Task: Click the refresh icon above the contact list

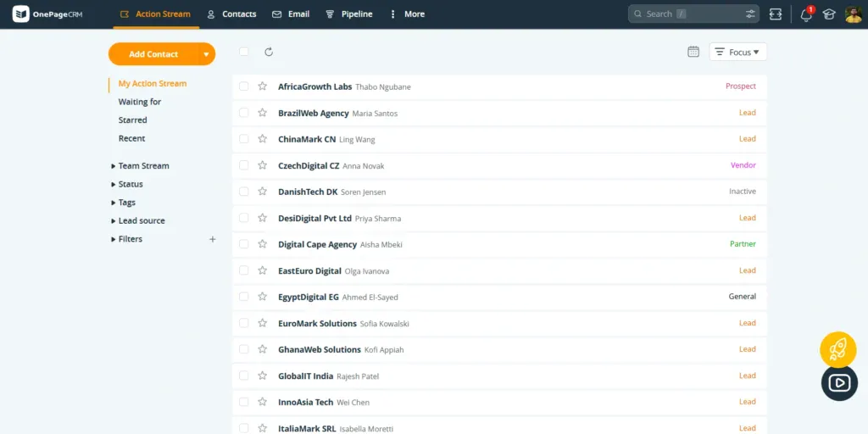Action: (269, 52)
